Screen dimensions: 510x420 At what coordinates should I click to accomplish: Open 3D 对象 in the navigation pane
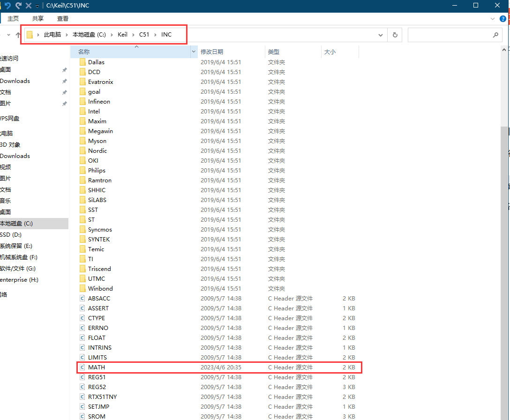pos(10,145)
